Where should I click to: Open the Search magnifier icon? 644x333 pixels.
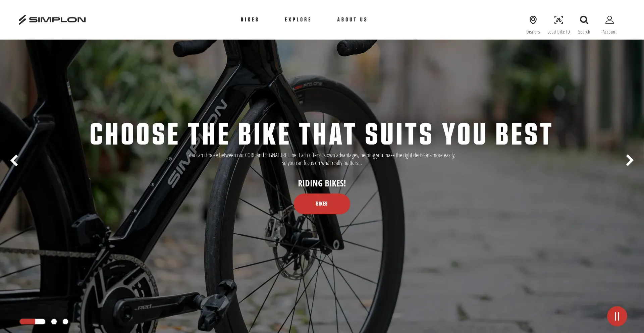pyautogui.click(x=584, y=20)
